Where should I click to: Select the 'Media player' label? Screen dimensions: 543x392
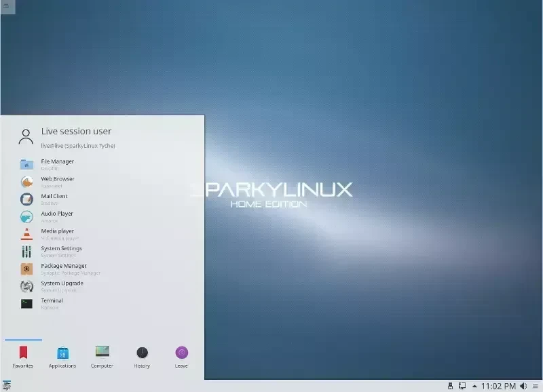coord(58,231)
